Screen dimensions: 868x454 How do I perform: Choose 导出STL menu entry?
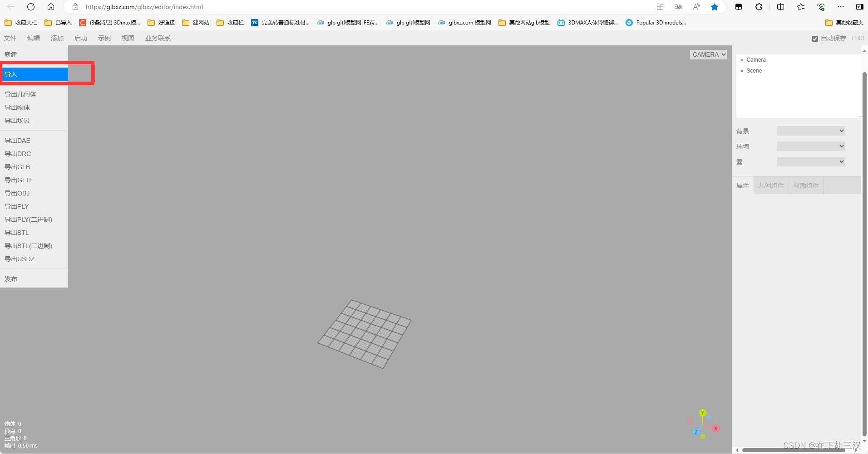point(34,233)
